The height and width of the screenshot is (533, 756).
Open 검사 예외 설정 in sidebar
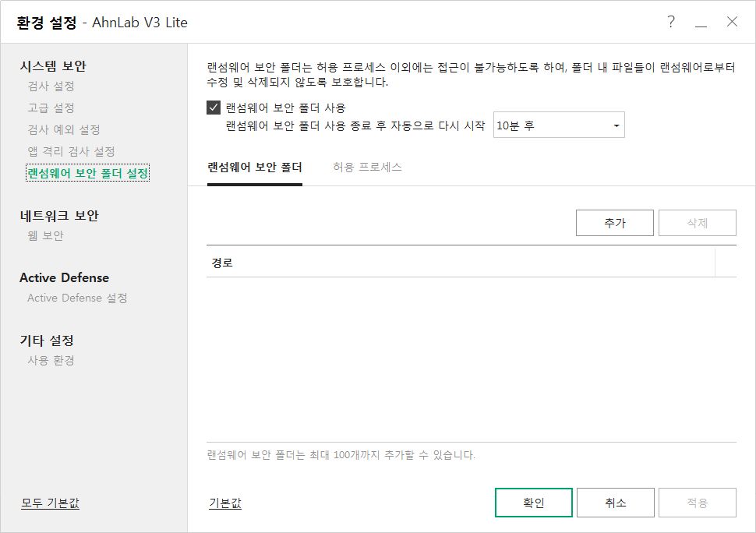click(x=64, y=129)
